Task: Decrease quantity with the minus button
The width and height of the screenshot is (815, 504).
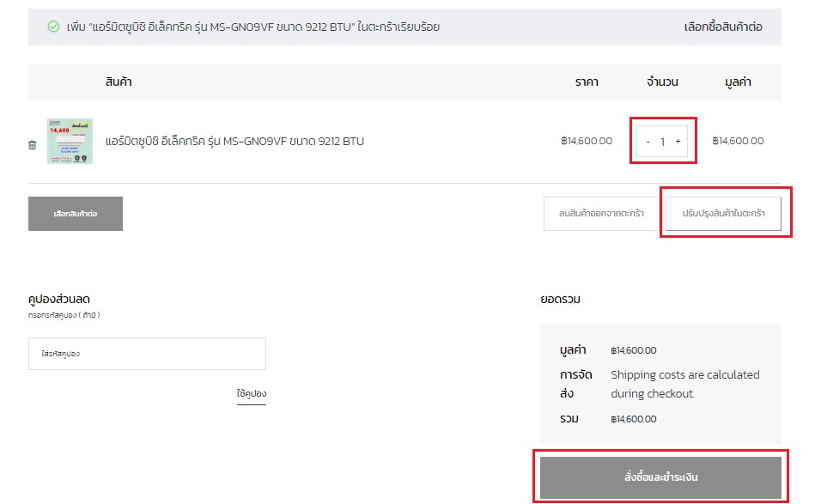Action: pos(648,142)
